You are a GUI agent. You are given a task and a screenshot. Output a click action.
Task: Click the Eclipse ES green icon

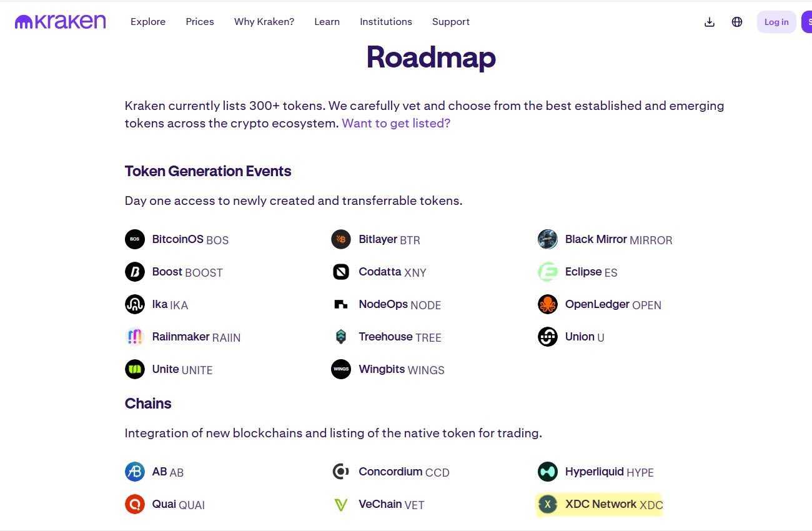[548, 272]
